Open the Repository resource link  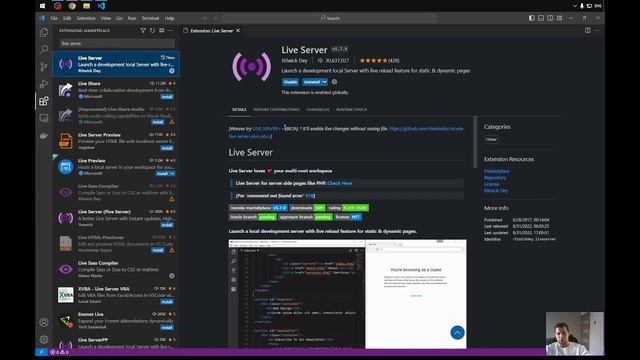pyautogui.click(x=495, y=178)
